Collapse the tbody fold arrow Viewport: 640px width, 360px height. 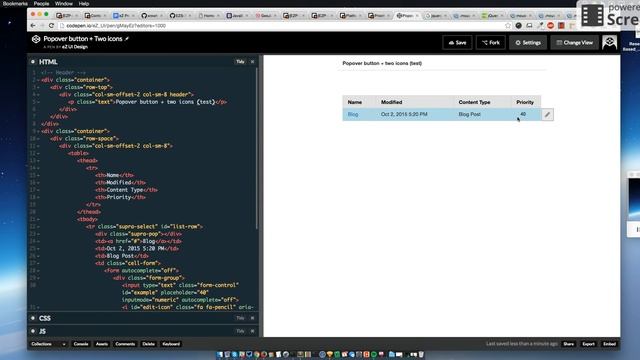tap(38, 220)
